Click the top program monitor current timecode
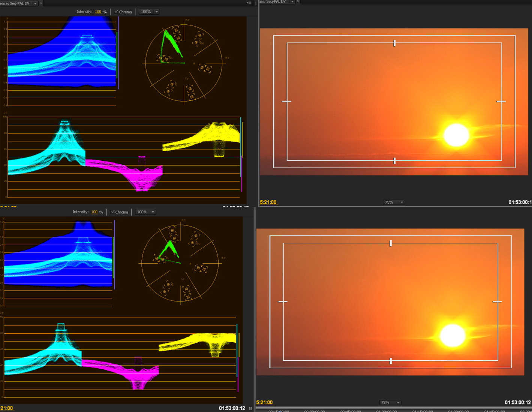The image size is (532, 412). pyautogui.click(x=268, y=202)
